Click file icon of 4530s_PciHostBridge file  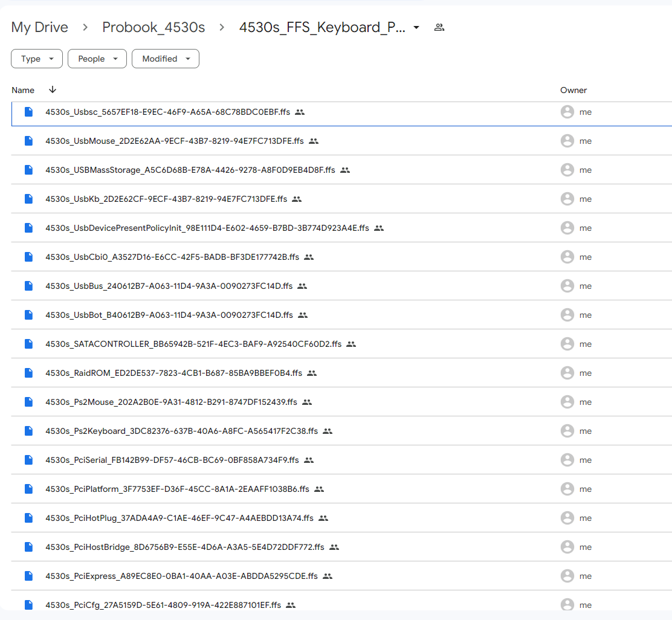point(29,547)
